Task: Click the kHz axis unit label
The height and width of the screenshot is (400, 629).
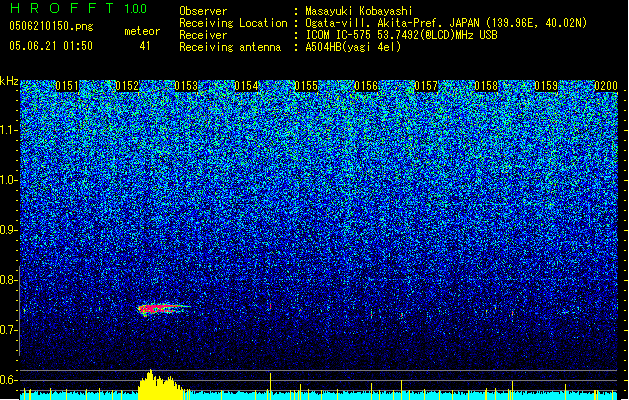Action: click(9, 81)
